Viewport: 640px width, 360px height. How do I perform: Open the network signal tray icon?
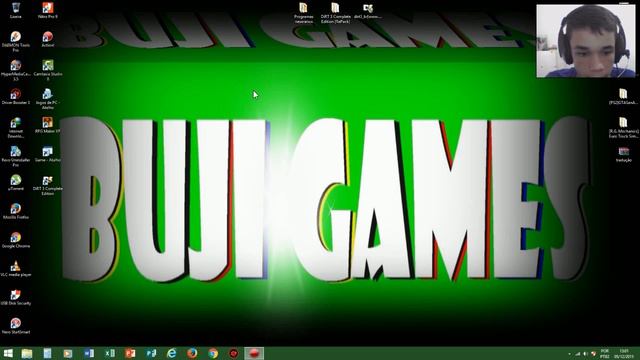[x=578, y=354]
